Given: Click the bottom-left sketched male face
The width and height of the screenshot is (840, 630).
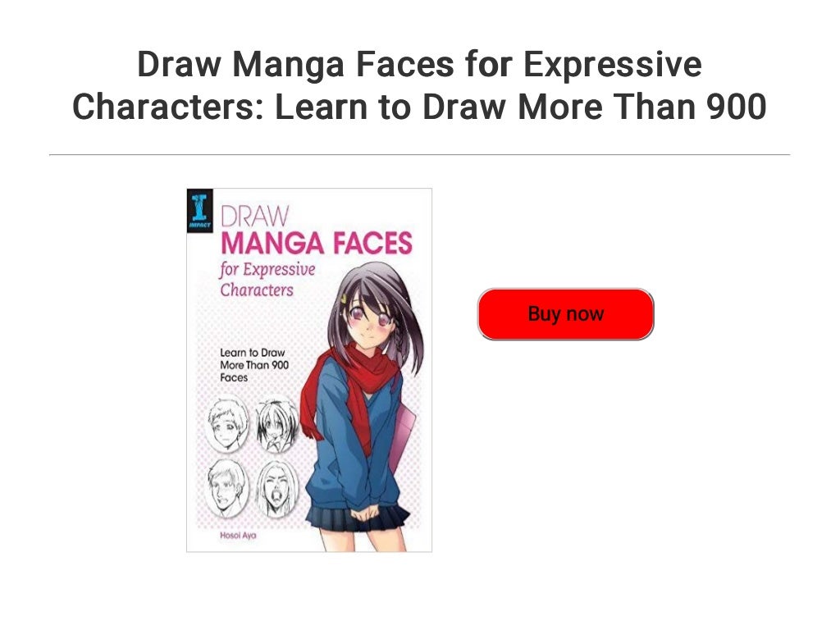Looking at the screenshot, I should click(227, 488).
